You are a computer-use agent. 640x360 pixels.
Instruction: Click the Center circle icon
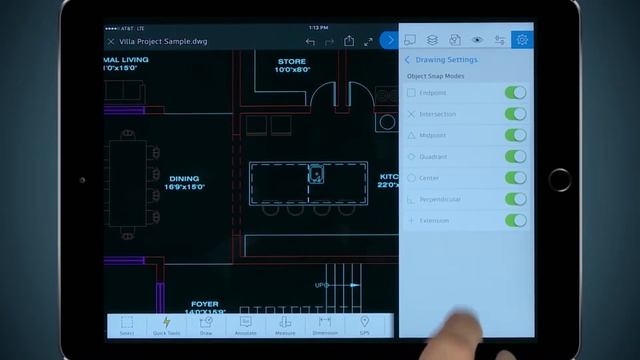pos(411,178)
